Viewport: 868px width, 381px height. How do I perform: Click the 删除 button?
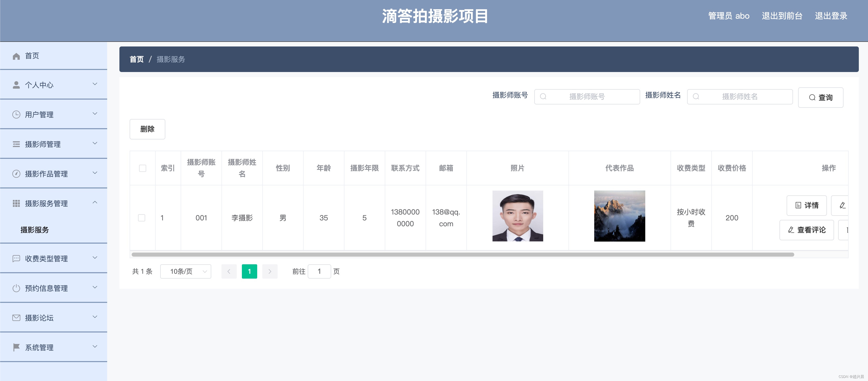[x=147, y=129]
